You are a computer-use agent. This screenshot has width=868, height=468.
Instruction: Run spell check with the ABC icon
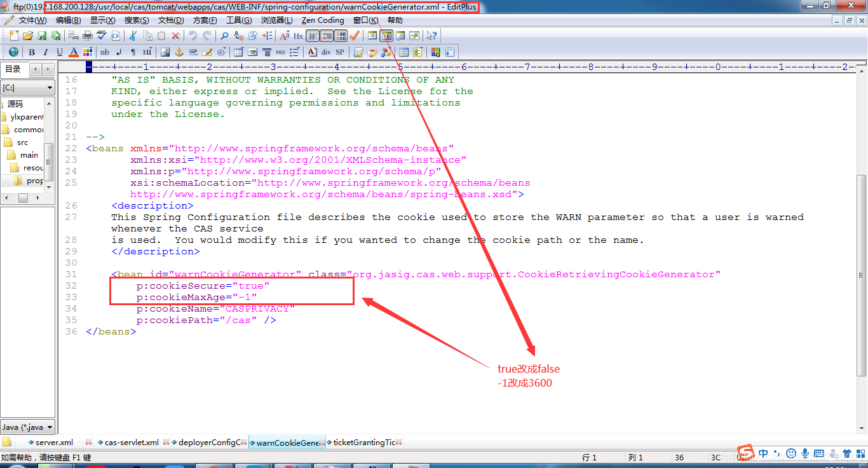(x=102, y=36)
